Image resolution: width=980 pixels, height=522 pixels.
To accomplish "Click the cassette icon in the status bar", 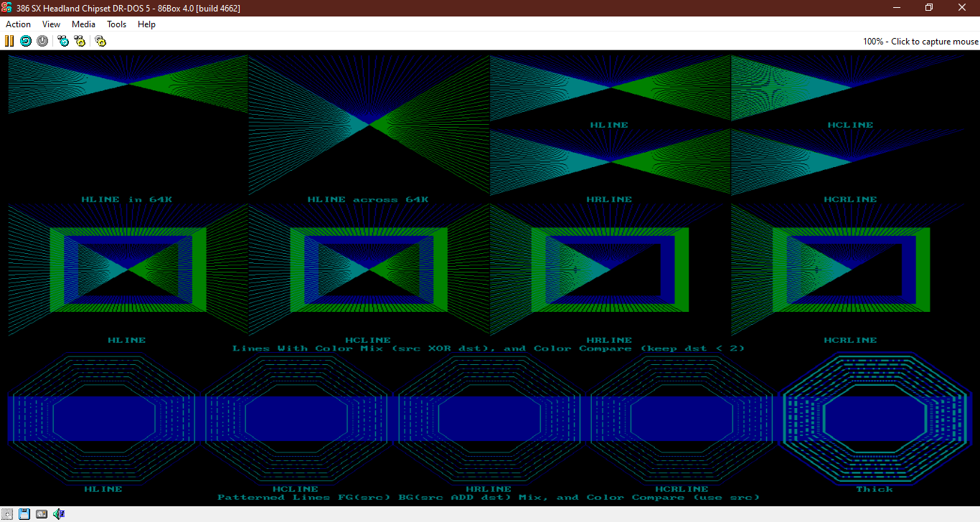I will tap(7, 513).
